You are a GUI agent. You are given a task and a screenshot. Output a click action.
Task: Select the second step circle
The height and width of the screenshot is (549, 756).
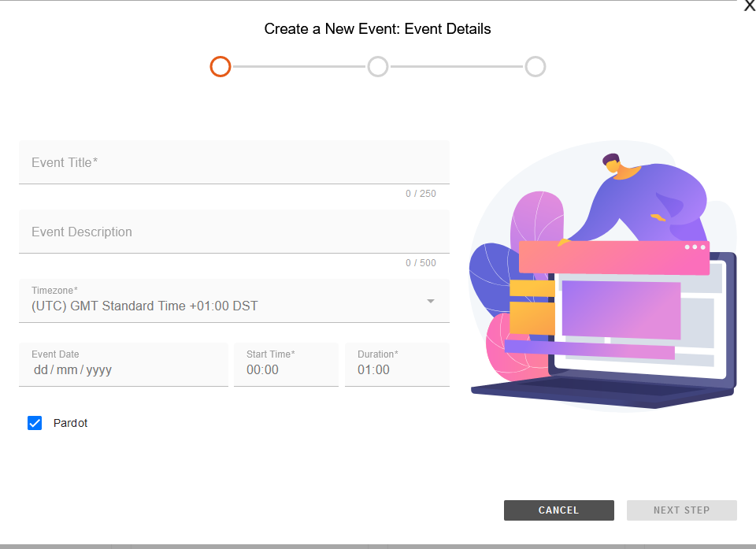(378, 67)
